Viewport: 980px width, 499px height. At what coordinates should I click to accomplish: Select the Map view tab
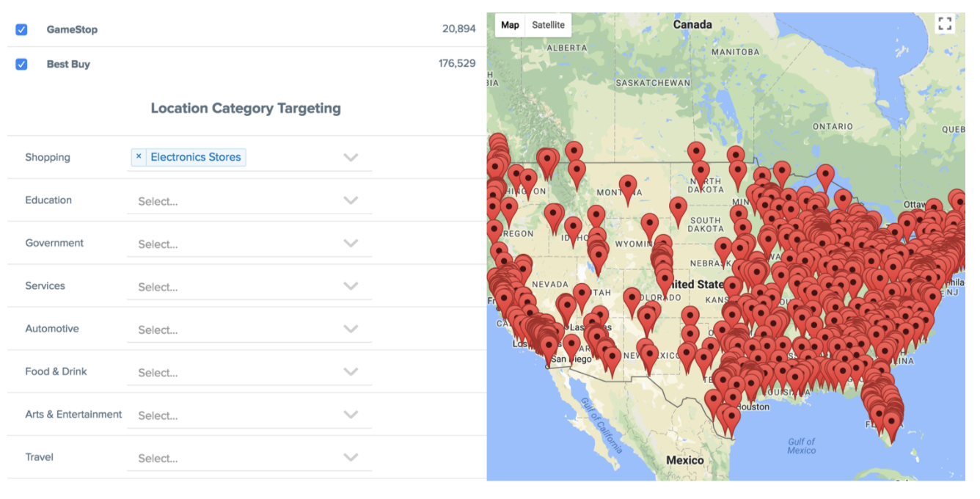click(510, 25)
